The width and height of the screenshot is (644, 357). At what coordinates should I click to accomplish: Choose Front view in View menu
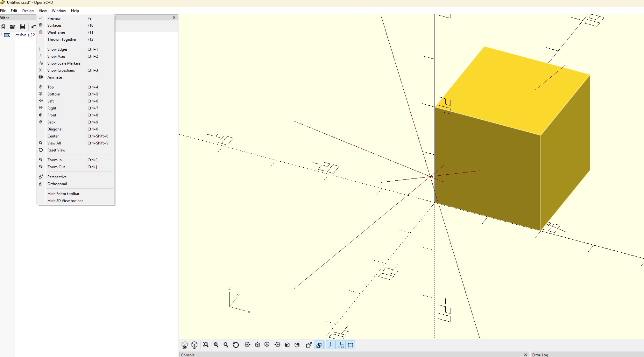tap(76, 115)
